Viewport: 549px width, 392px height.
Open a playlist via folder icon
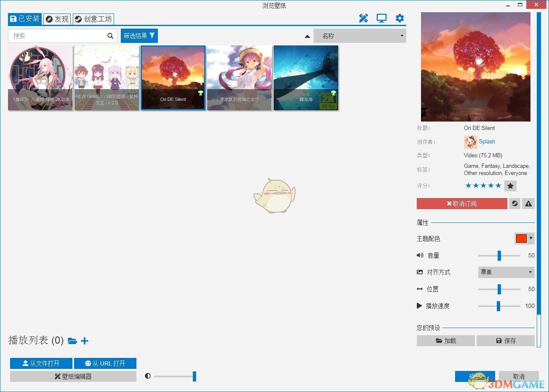tap(72, 341)
